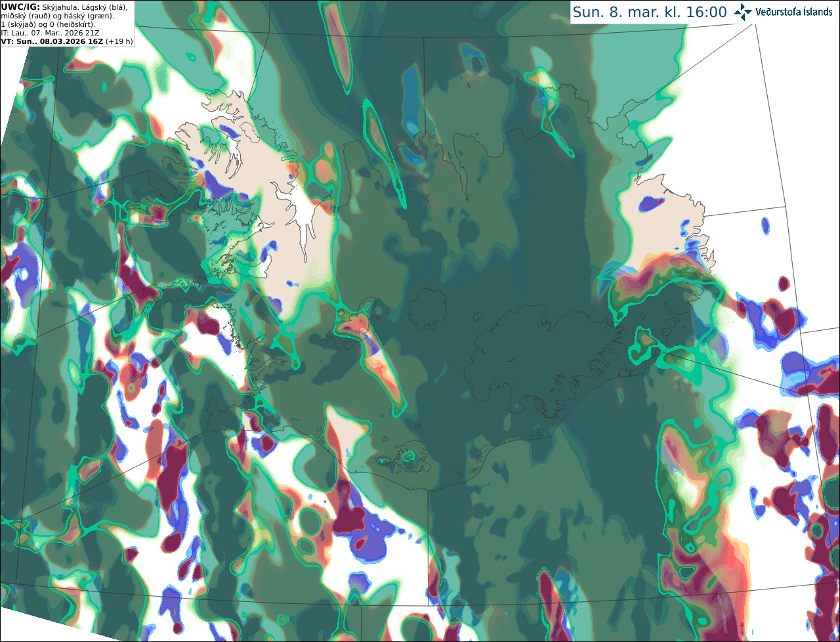
Task: Click the 'Sun. 8. mar. kl. 16:00' timestamp
Action: pos(650,12)
